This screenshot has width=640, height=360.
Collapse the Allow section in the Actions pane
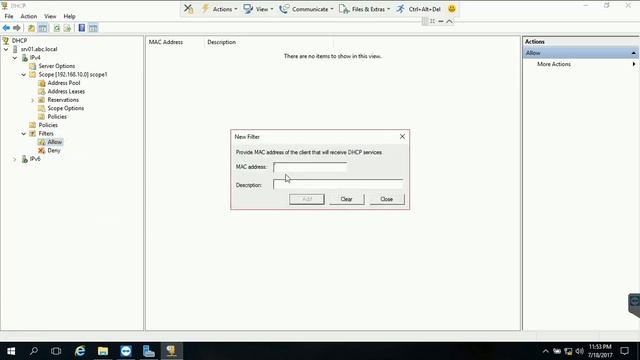[633, 53]
